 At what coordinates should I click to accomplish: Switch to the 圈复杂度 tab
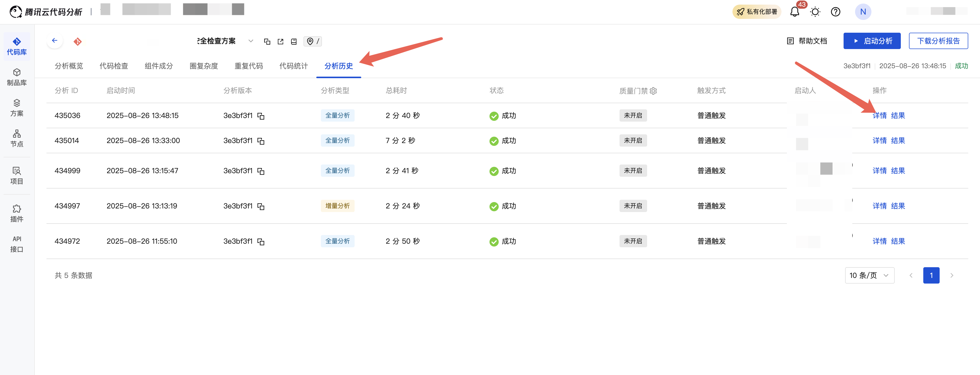tap(204, 66)
